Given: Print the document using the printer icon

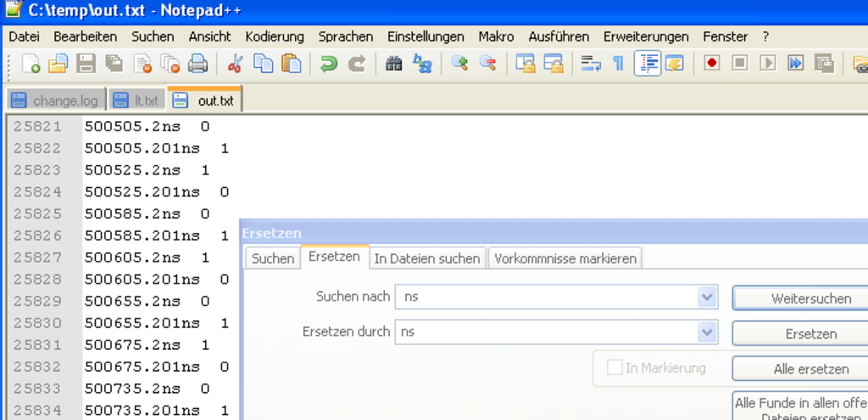Looking at the screenshot, I should coord(198,64).
